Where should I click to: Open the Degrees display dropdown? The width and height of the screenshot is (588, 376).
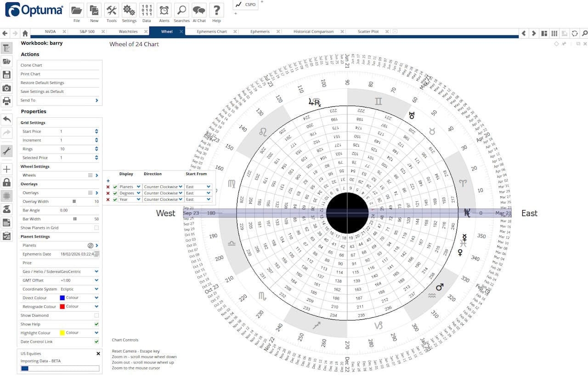click(x=130, y=193)
